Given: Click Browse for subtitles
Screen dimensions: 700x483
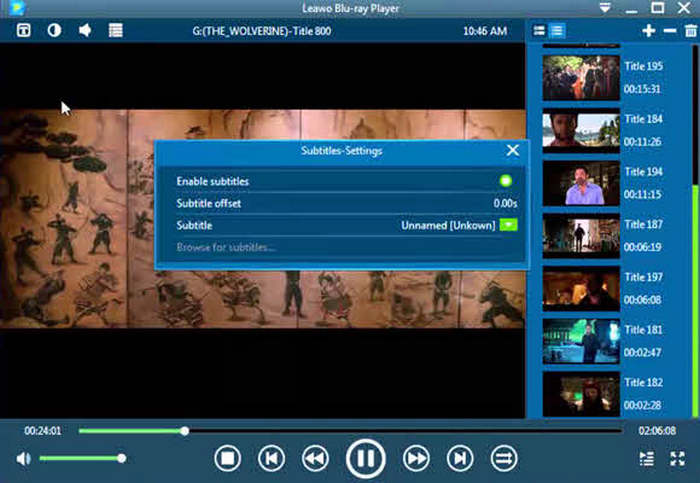Looking at the screenshot, I should tap(225, 247).
